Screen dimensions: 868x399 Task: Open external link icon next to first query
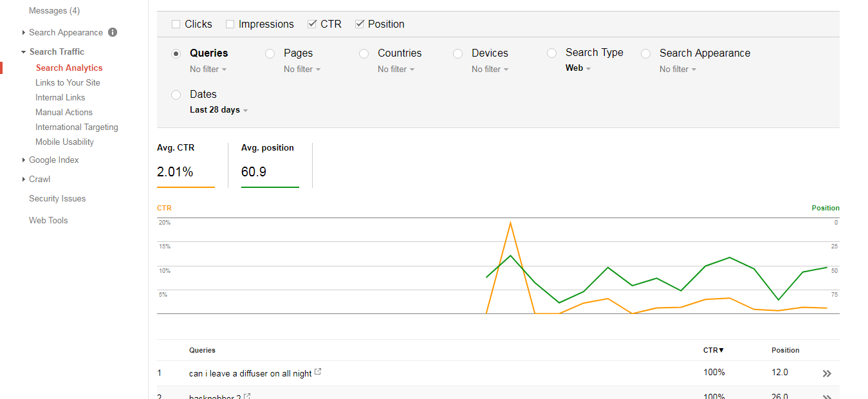[317, 372]
